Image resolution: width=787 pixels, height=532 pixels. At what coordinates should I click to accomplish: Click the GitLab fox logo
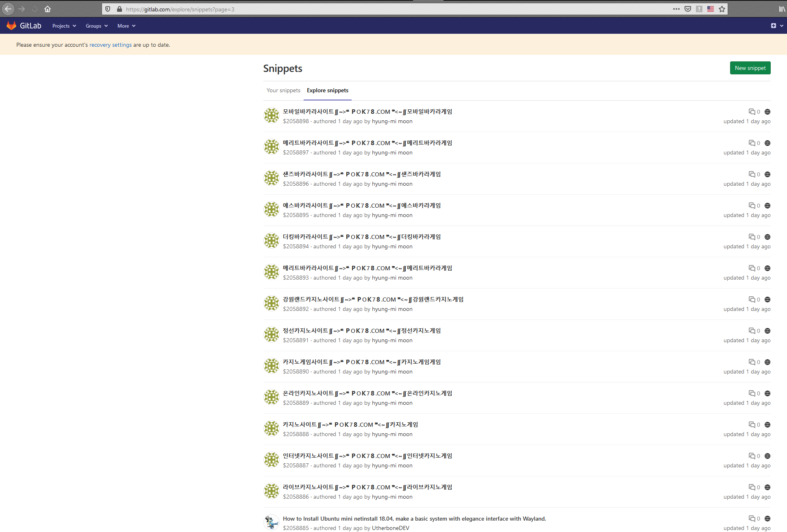(11, 26)
